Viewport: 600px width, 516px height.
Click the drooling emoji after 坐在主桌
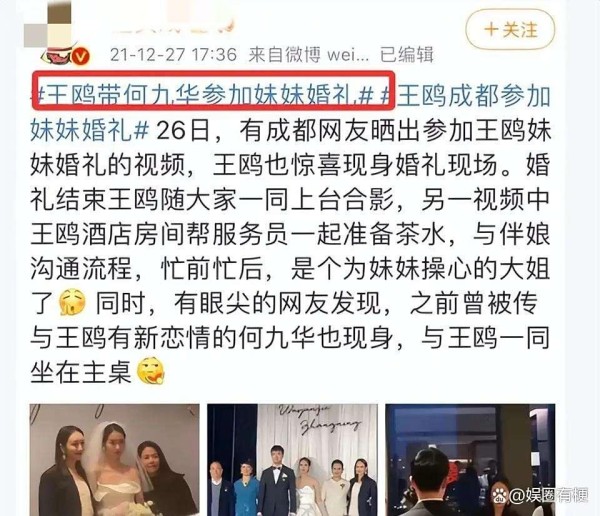(x=151, y=371)
